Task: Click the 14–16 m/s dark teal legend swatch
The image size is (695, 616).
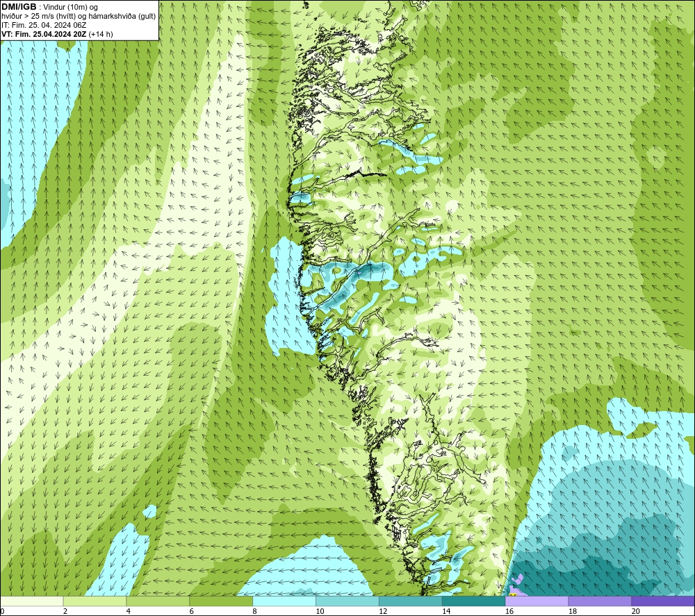Action: click(474, 601)
